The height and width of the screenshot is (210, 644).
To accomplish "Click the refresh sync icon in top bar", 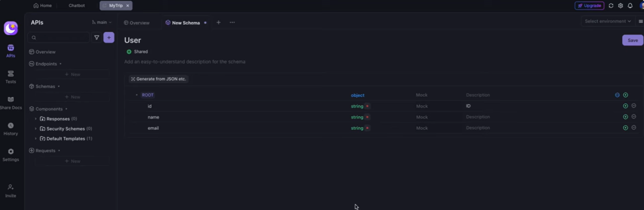I will click(x=611, y=6).
